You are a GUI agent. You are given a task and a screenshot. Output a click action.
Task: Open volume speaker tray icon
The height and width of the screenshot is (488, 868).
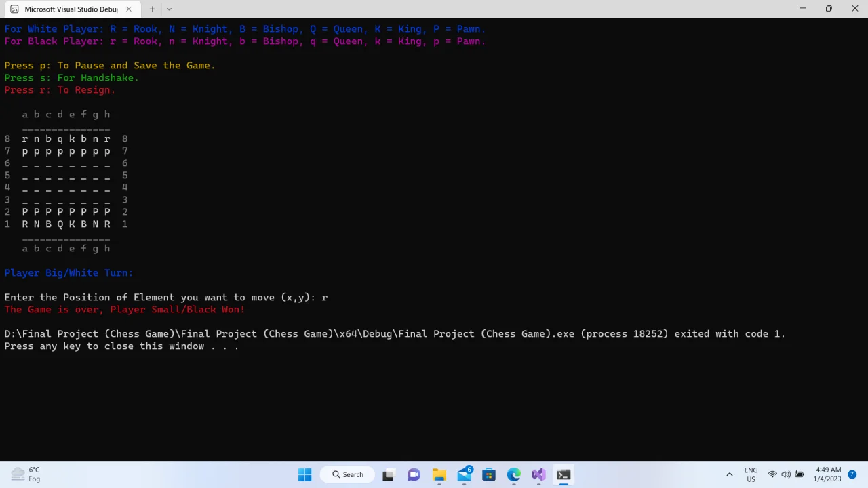[786, 474]
